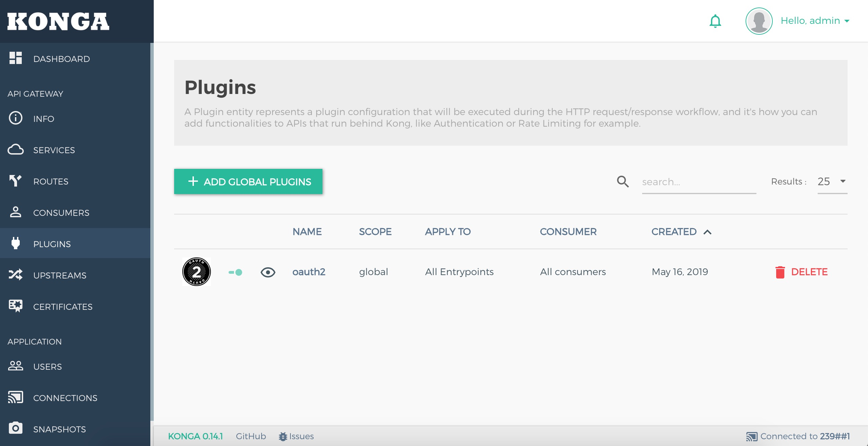Open the Hello, admin user dropdown
The width and height of the screenshot is (868, 446).
pyautogui.click(x=815, y=21)
